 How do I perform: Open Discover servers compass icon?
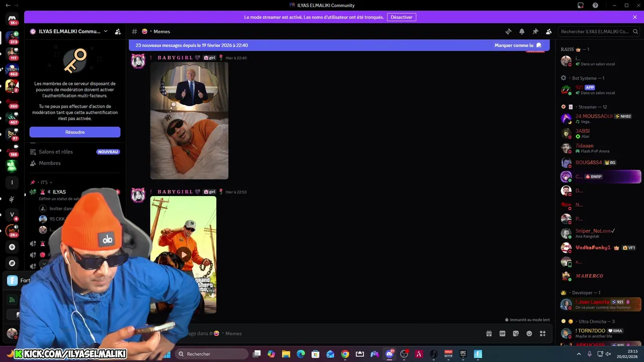[x=12, y=263]
